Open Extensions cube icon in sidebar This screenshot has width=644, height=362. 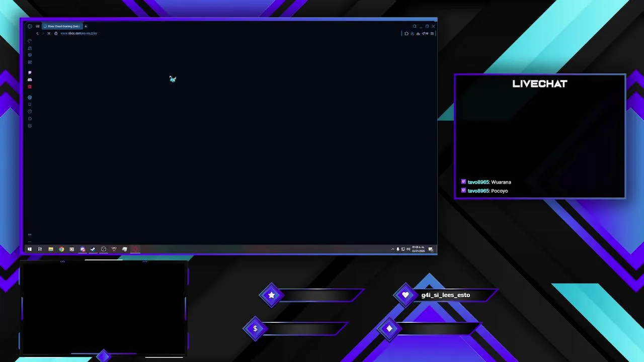coord(30,119)
